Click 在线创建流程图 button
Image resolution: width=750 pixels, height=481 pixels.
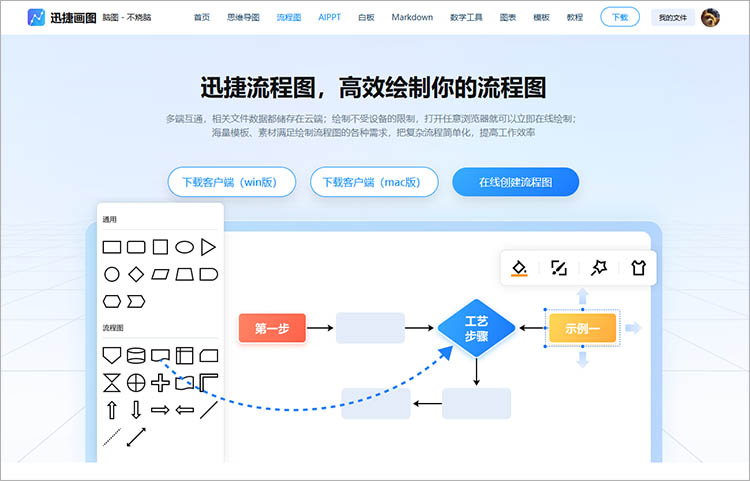(516, 182)
